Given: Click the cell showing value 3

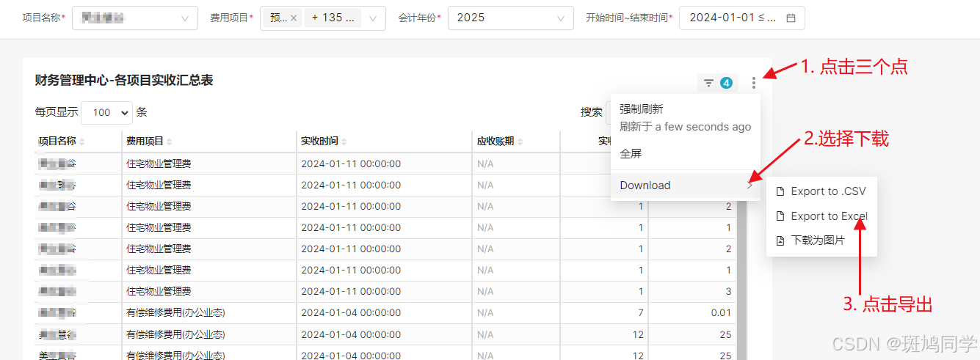Looking at the screenshot, I should 692,292.
